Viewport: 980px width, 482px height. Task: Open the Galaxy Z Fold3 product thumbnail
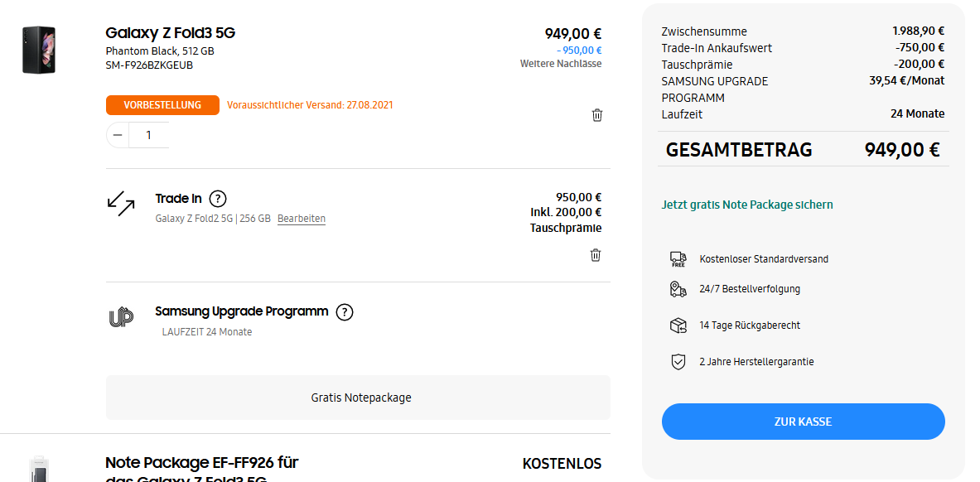pyautogui.click(x=39, y=50)
